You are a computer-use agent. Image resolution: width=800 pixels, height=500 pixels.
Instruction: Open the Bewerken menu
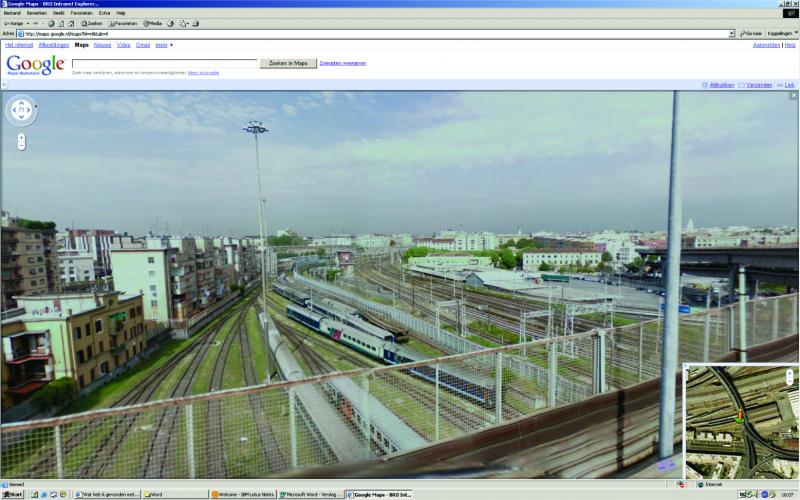tap(36, 13)
